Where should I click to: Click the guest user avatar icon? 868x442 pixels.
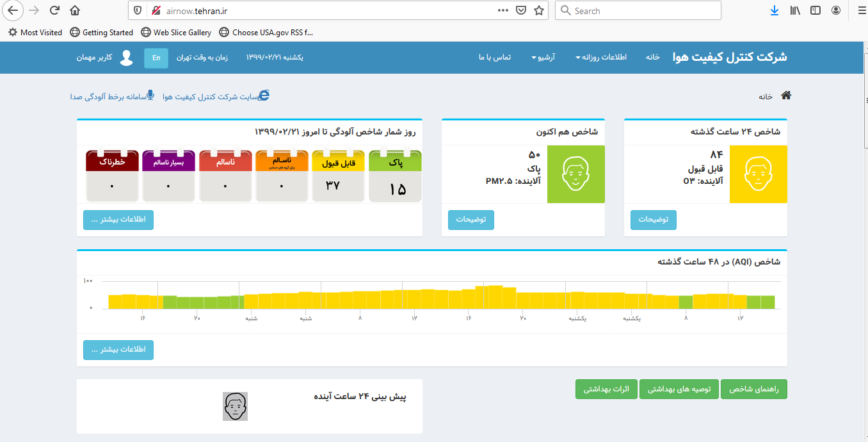tap(127, 58)
